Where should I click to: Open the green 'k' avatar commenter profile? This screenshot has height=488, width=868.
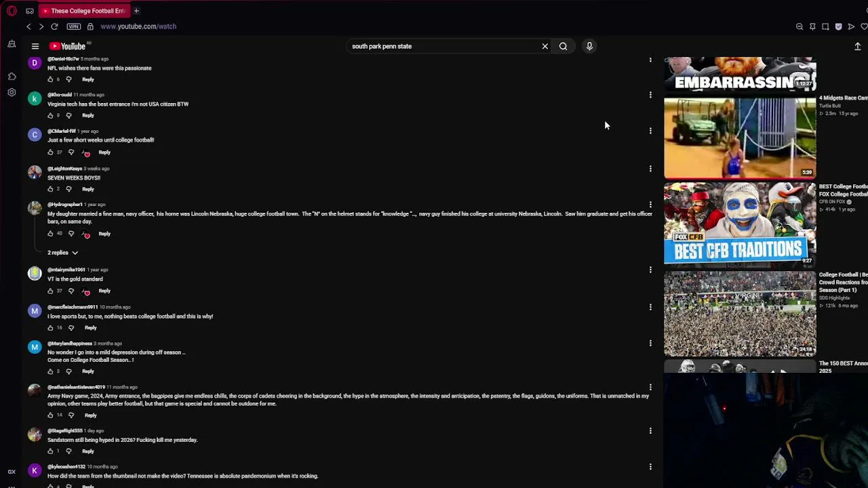[x=35, y=98]
